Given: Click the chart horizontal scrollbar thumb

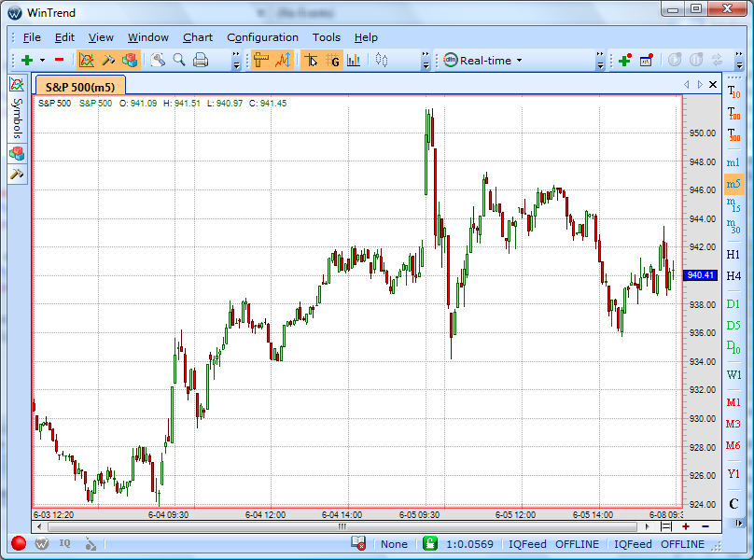Looking at the screenshot, I should [x=342, y=526].
